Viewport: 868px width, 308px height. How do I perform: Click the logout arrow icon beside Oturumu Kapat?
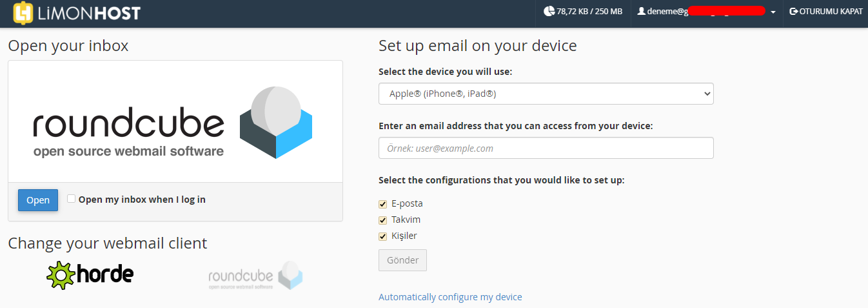(x=794, y=11)
